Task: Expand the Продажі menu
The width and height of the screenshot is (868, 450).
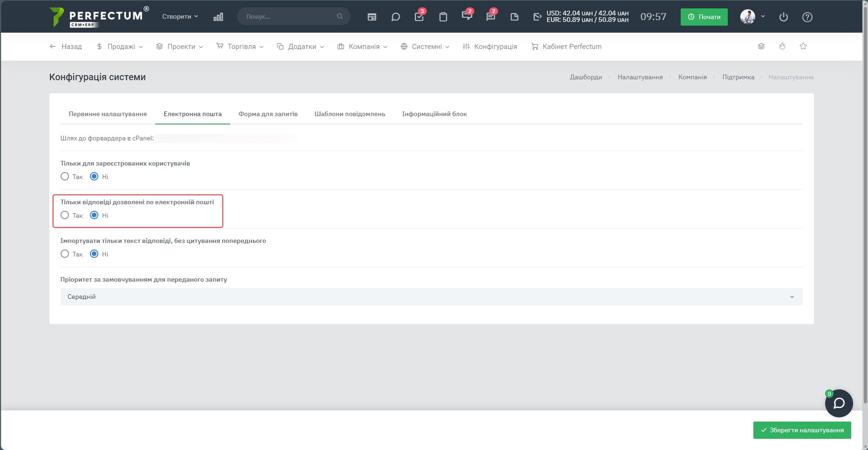Action: (x=120, y=47)
